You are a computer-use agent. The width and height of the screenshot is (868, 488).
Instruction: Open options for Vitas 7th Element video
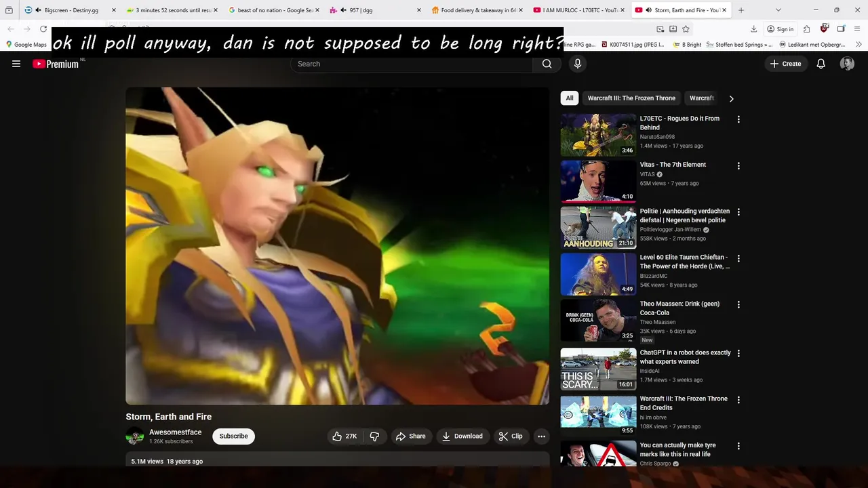pyautogui.click(x=738, y=165)
